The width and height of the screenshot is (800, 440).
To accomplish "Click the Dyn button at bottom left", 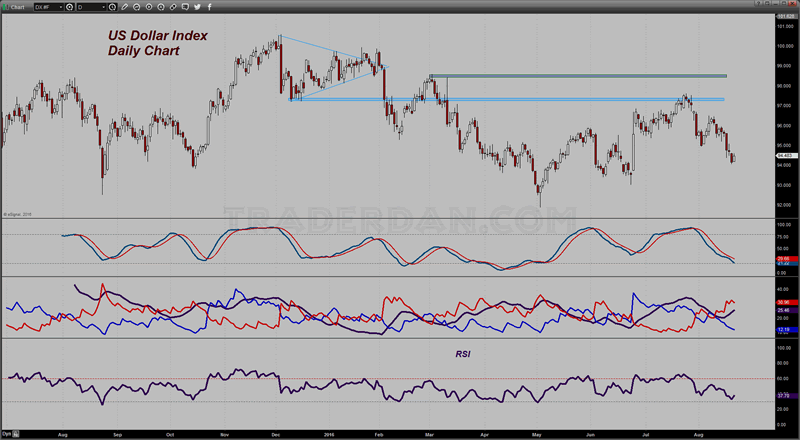I will tap(7, 433).
